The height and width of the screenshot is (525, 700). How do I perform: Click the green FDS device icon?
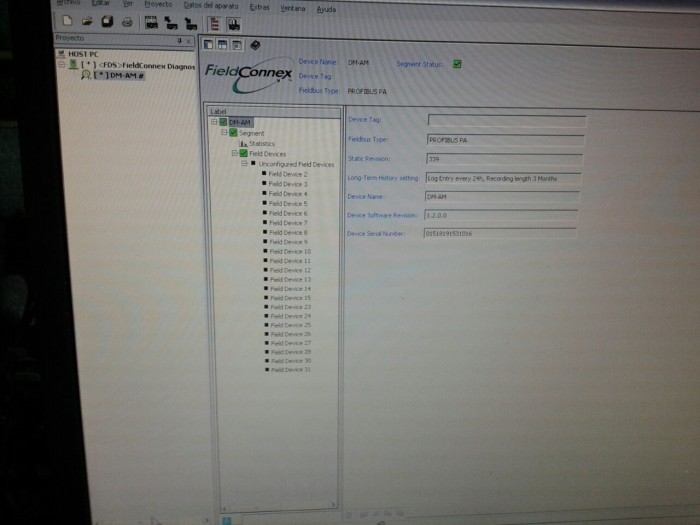click(x=73, y=64)
